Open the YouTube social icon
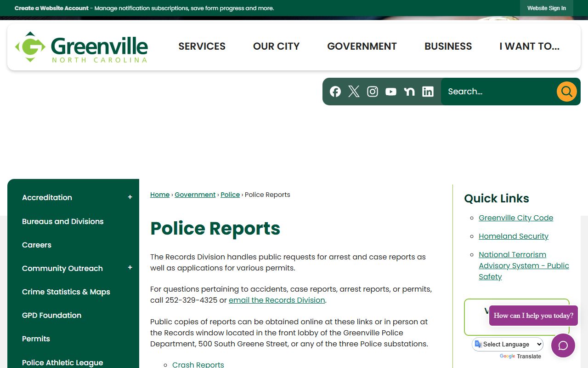The width and height of the screenshot is (588, 368). coord(391,92)
